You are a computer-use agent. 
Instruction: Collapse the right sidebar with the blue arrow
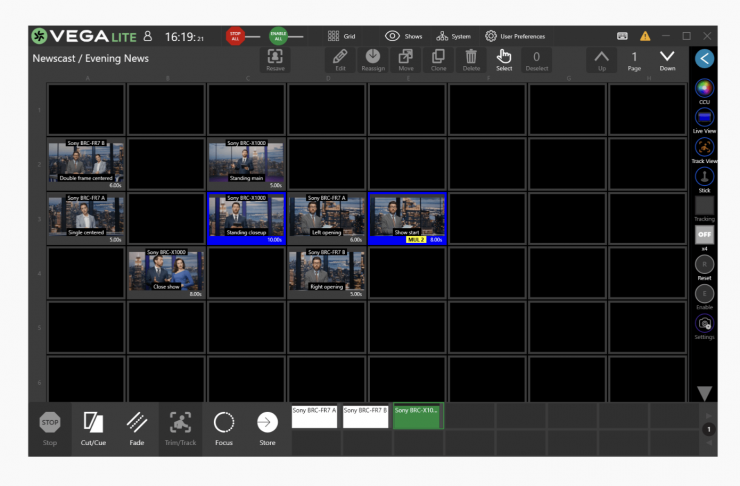click(x=704, y=58)
